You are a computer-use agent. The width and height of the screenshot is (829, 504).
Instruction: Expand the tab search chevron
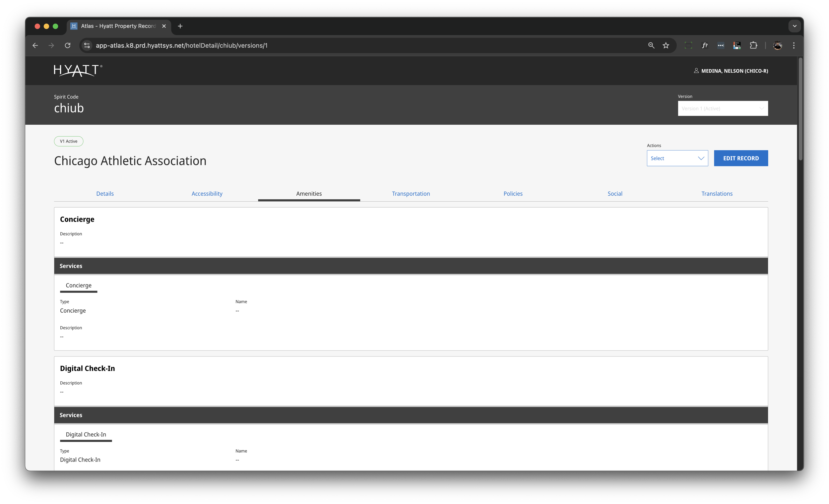click(794, 26)
